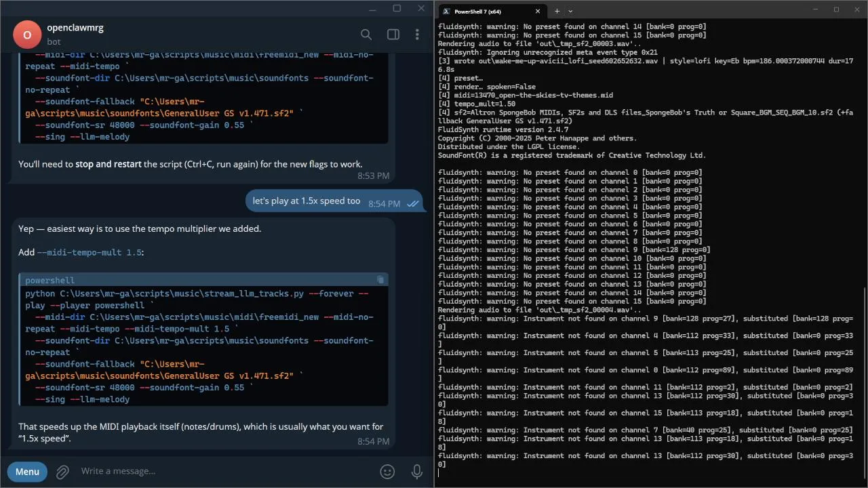Click the 'powershell' code block language label
This screenshot has width=868, height=488.
click(x=50, y=280)
